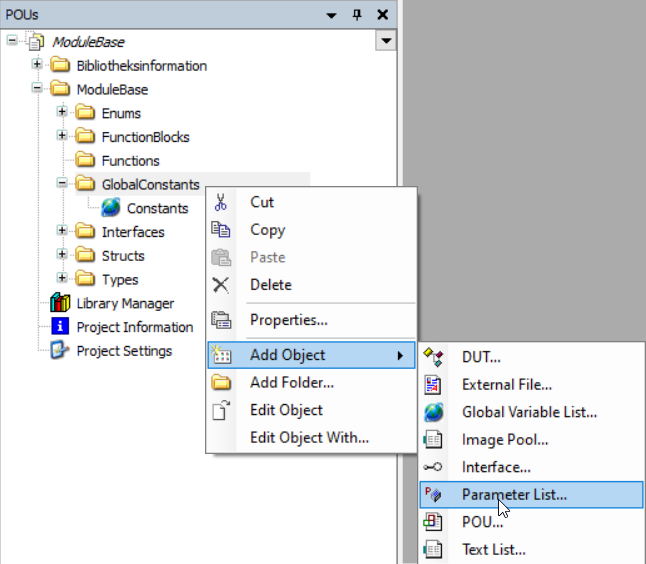Close the POUs panel
Screen dimensions: 646x564
coord(382,14)
